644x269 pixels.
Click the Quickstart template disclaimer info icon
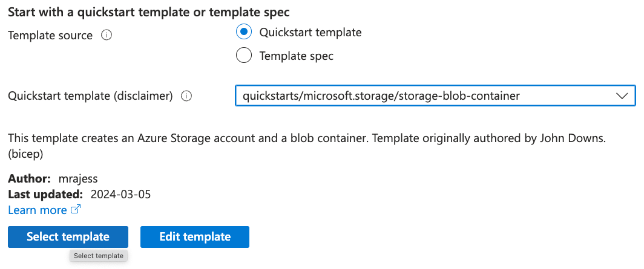(186, 96)
